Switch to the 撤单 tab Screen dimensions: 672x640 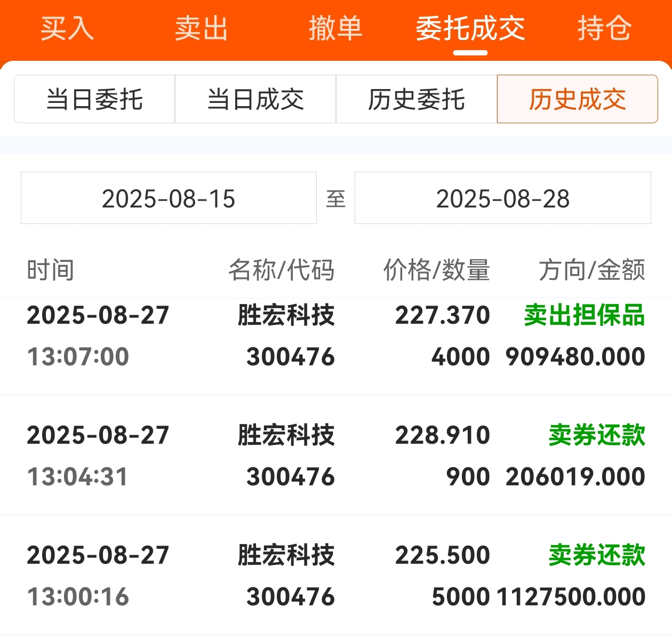click(x=335, y=28)
